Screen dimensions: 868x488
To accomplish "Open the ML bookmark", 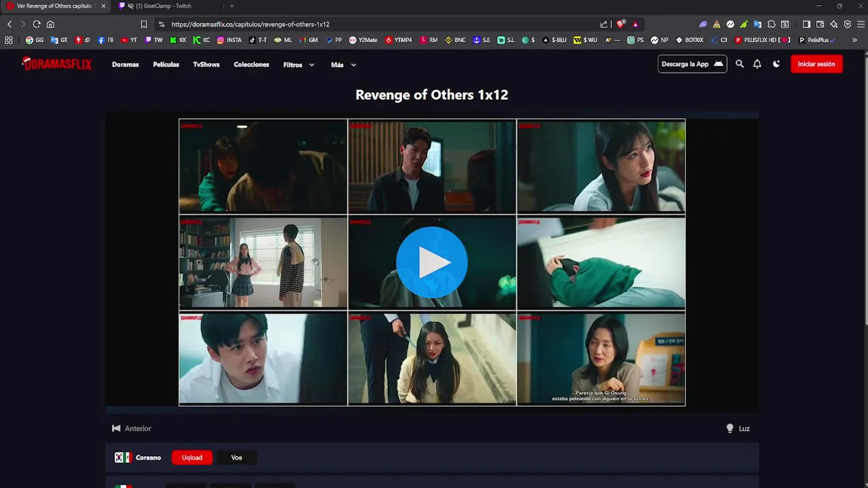I will [x=283, y=40].
